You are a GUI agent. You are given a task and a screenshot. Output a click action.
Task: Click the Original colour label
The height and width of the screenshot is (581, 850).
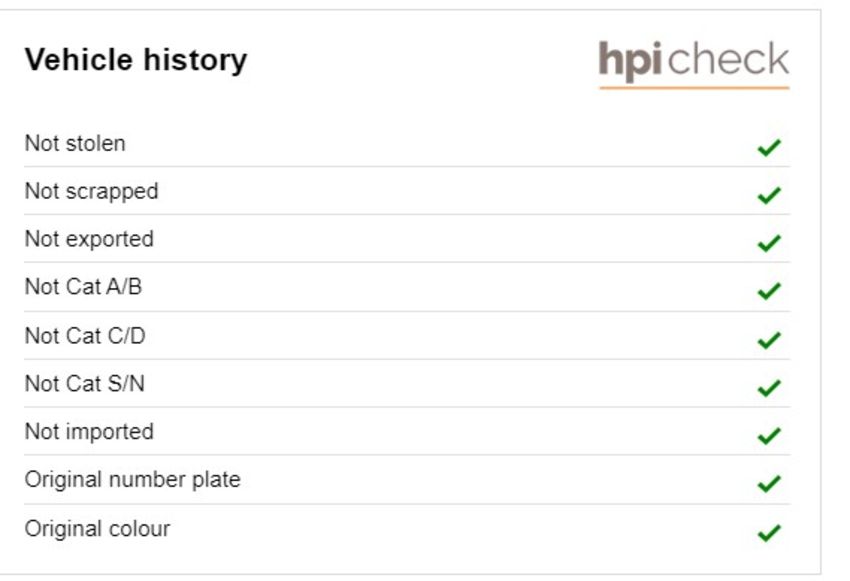point(98,529)
